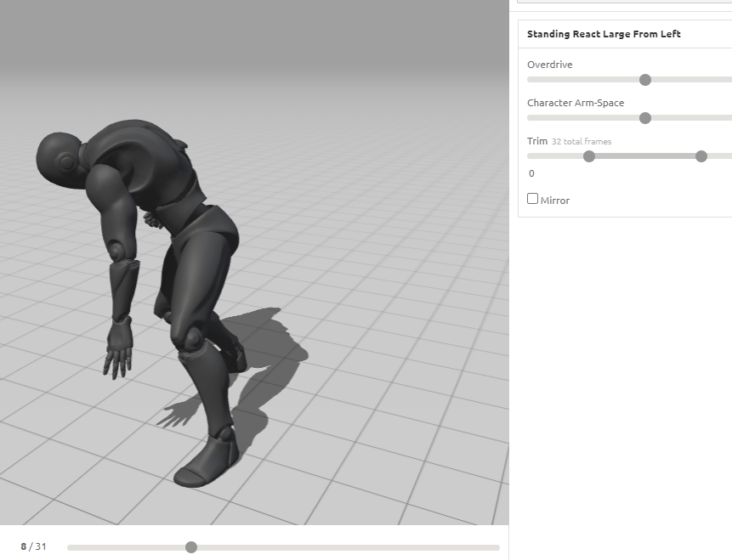This screenshot has width=732, height=560.
Task: Click the Character Arm-Space slider handle
Action: point(644,118)
